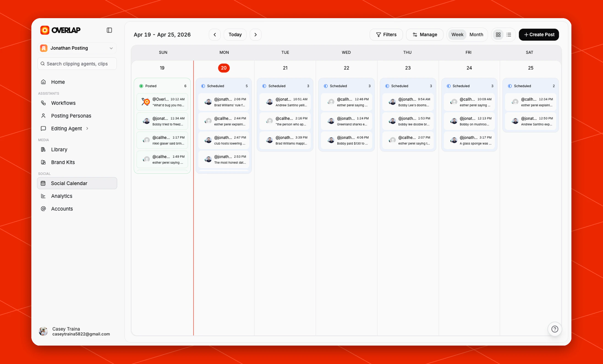Open Friday 12:13 PM Bobby on mushroom post
603x364 pixels.
tap(469, 121)
